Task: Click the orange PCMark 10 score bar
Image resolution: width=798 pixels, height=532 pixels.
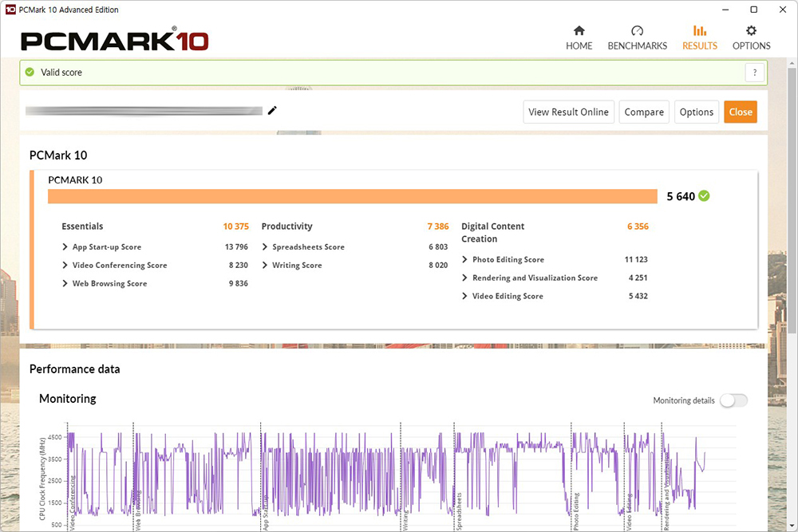Action: [x=352, y=196]
